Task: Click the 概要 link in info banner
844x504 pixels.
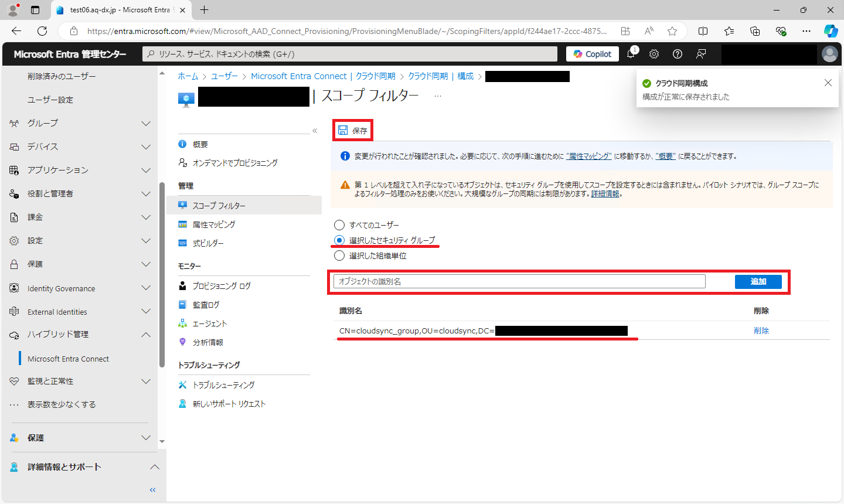Action: (x=666, y=156)
